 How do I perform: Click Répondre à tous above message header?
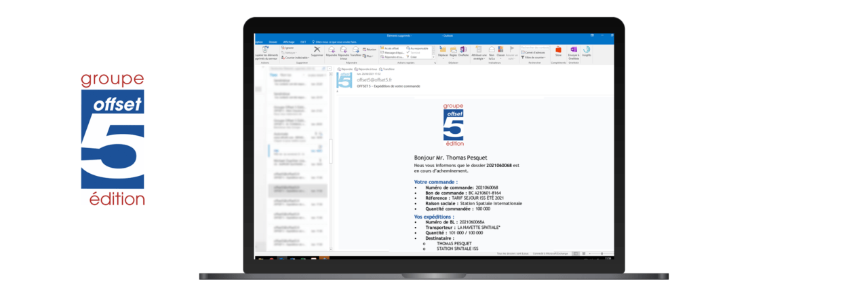click(x=366, y=69)
